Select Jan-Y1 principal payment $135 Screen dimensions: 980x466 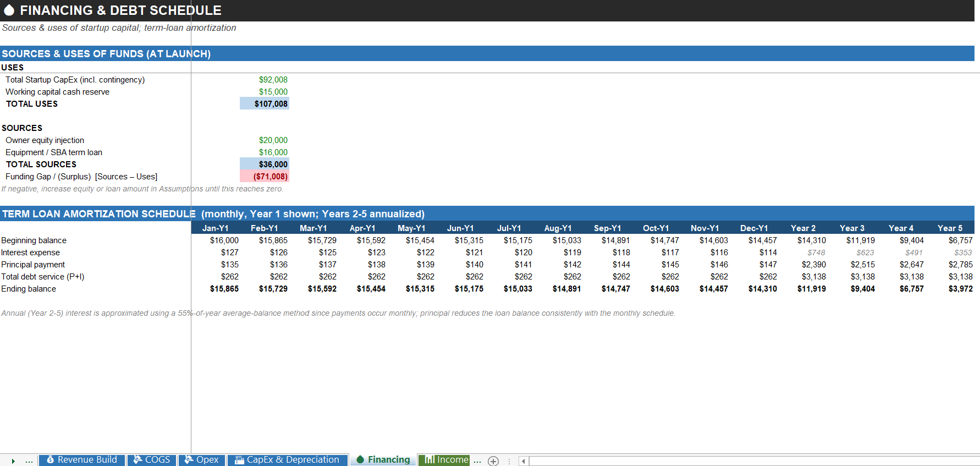230,265
